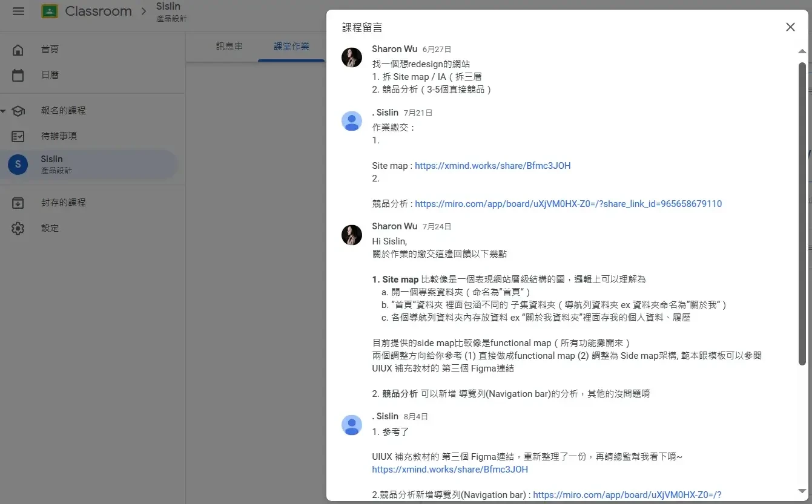The width and height of the screenshot is (812, 504).
Task: Collapse the 報名的課程 section arrow
Action: coord(3,111)
